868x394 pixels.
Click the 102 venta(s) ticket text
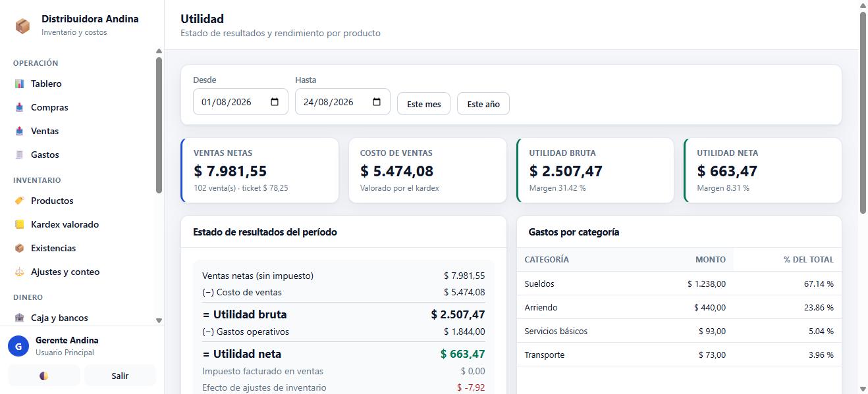241,188
